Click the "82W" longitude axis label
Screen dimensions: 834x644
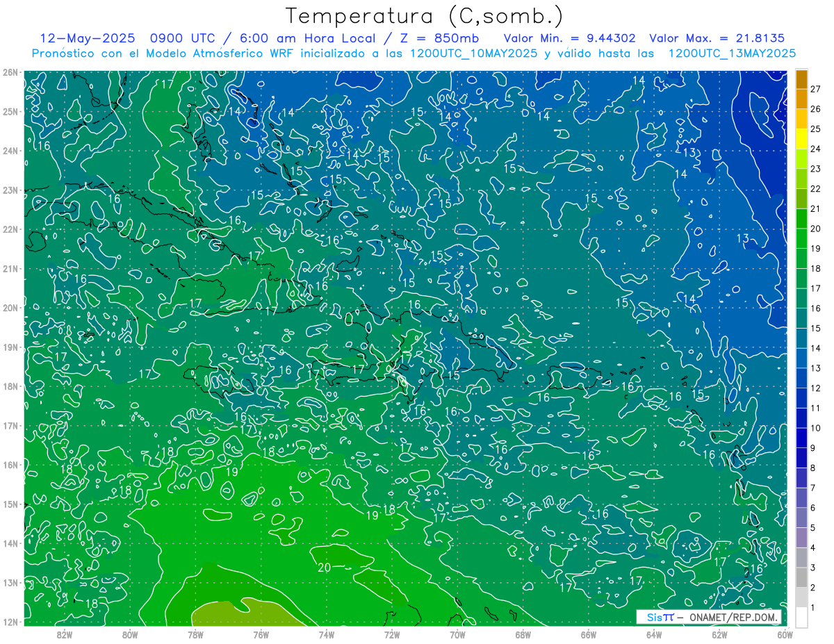65,634
